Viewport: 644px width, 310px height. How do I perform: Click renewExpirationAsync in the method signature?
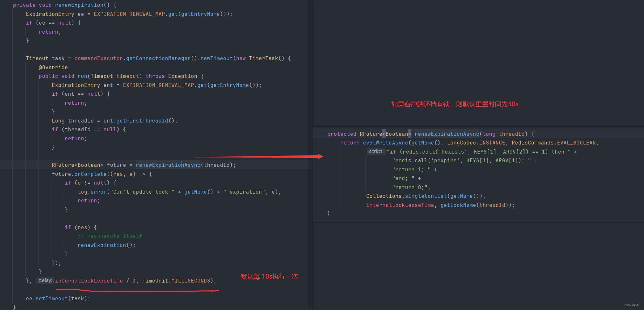point(447,134)
